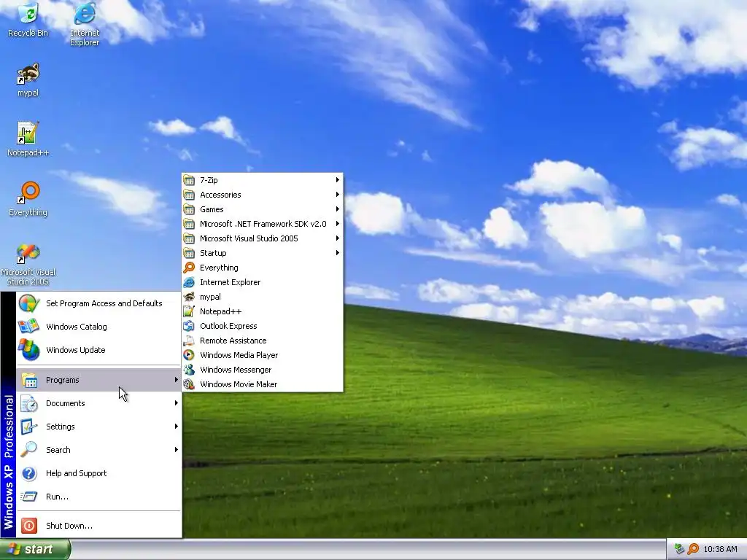
Task: Open the 7-Zip folder entry in Programs
Action: [x=263, y=180]
